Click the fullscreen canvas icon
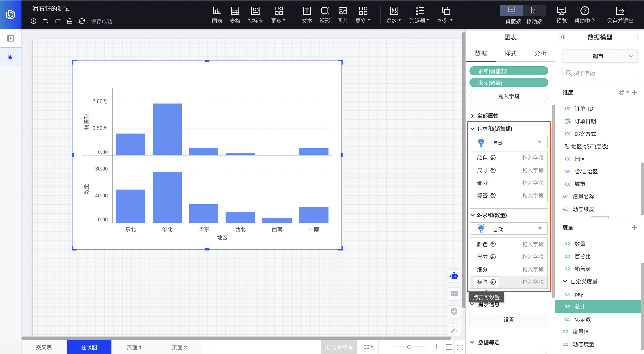This screenshot has height=354, width=644. (460, 347)
